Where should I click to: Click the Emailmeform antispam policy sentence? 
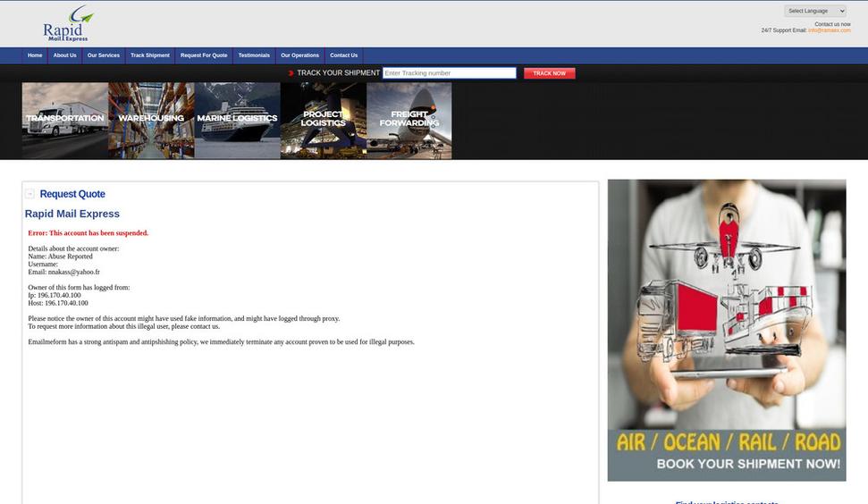click(x=222, y=342)
